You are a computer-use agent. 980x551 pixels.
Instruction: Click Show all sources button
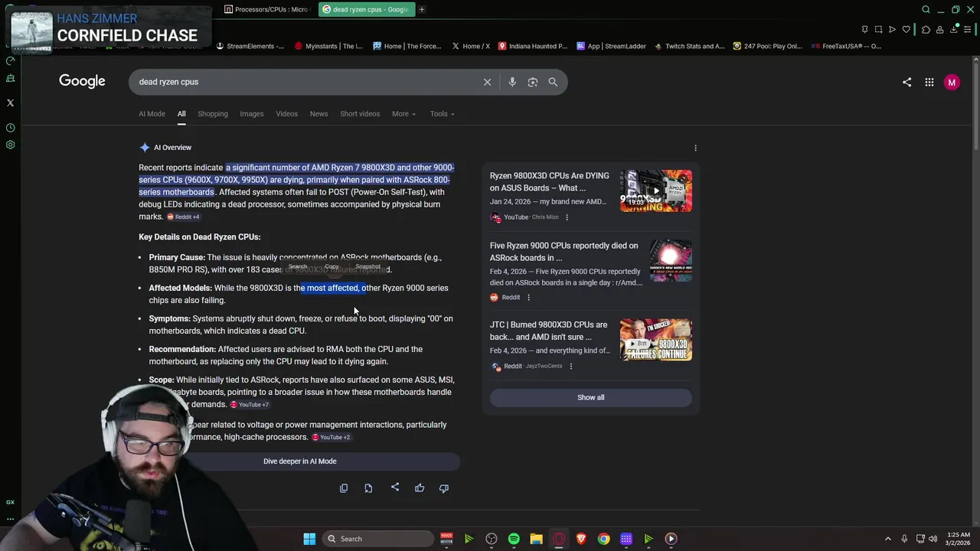coord(590,398)
